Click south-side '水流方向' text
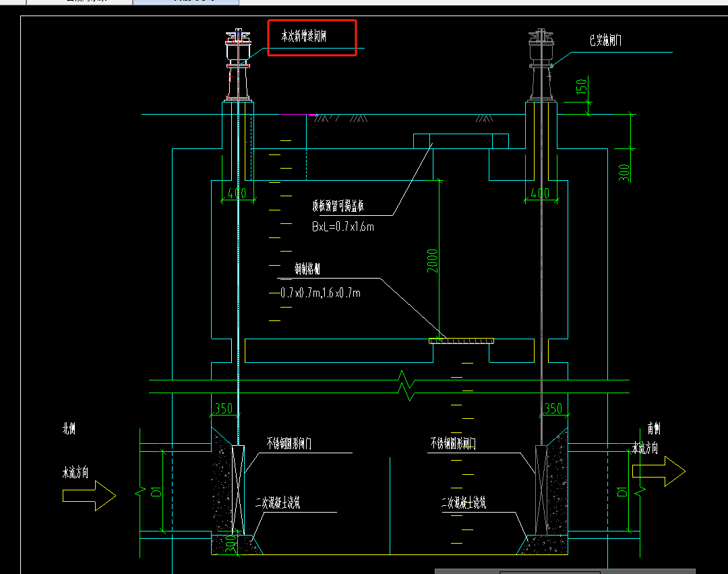Viewport: 728px width, 574px height. (x=645, y=448)
